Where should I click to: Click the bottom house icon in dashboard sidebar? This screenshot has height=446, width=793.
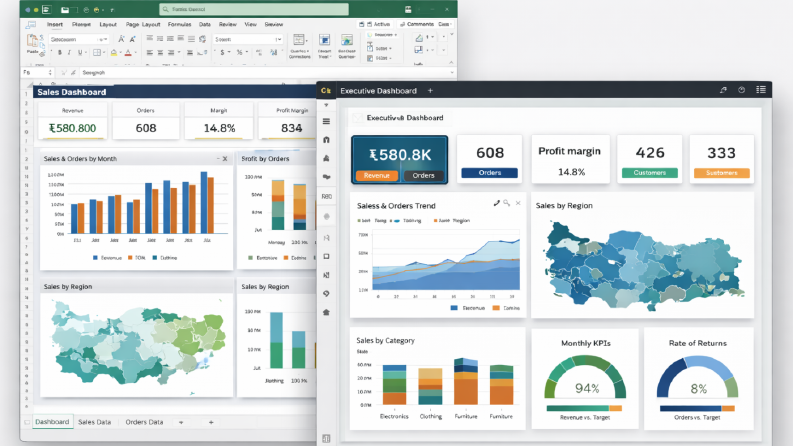point(326,313)
